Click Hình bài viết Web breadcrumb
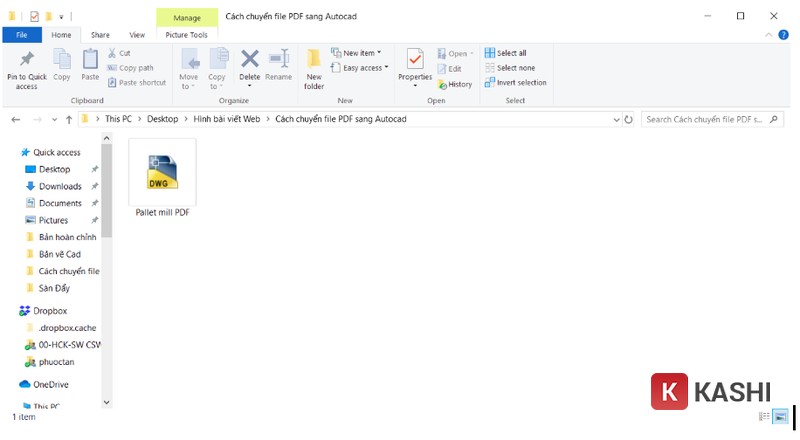800x440 pixels. (227, 119)
